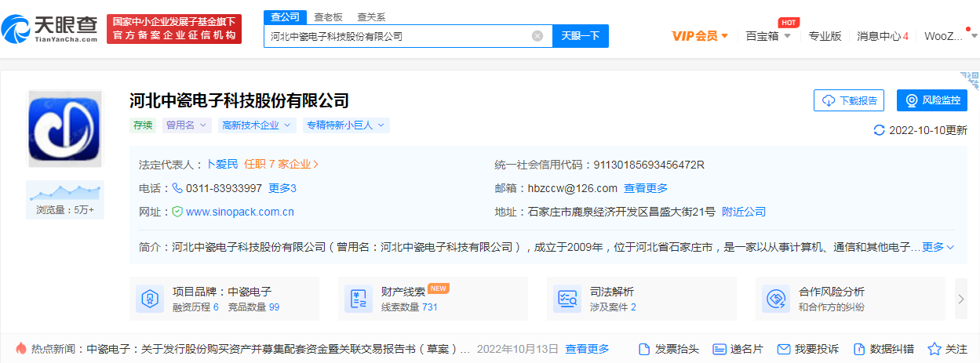
Task: Click the 天眼一下 search button
Action: pyautogui.click(x=581, y=36)
